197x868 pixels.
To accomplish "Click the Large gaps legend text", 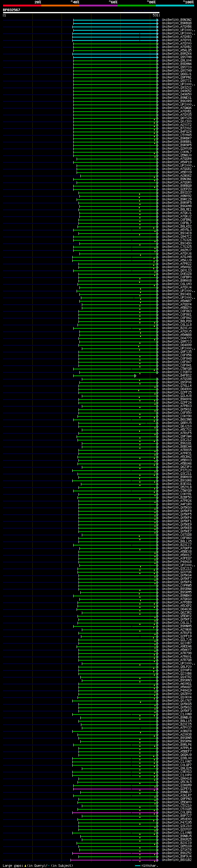I will coord(38,866).
